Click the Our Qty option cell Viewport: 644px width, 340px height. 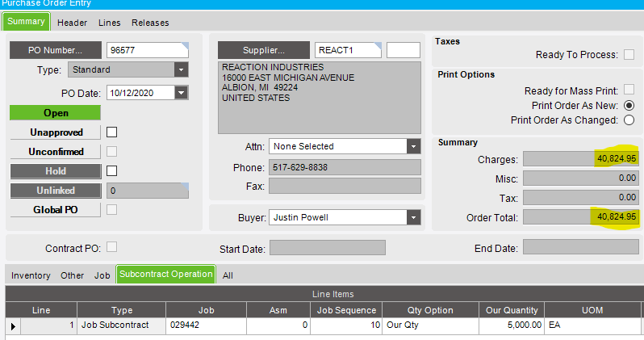[430, 325]
